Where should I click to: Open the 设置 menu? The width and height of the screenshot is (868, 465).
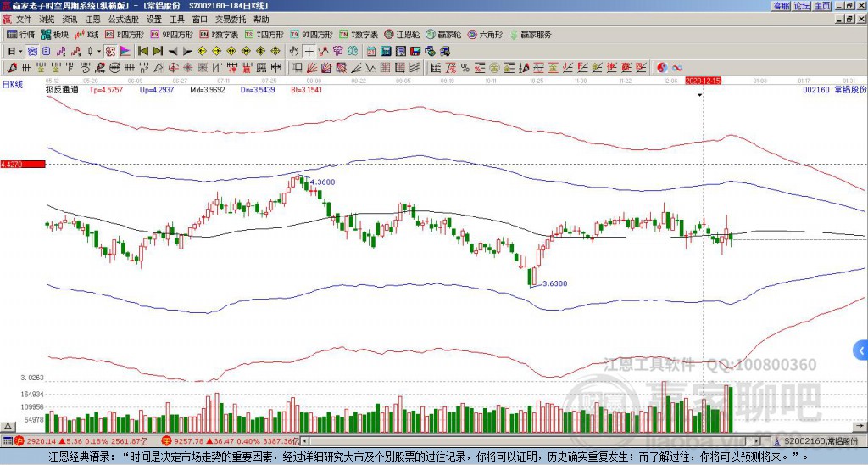(154, 20)
